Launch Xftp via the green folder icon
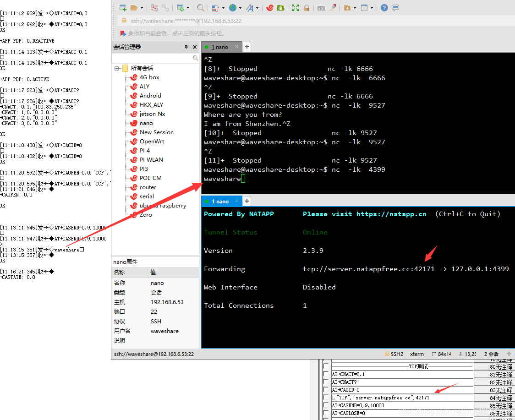The width and height of the screenshot is (515, 420). click(281, 8)
